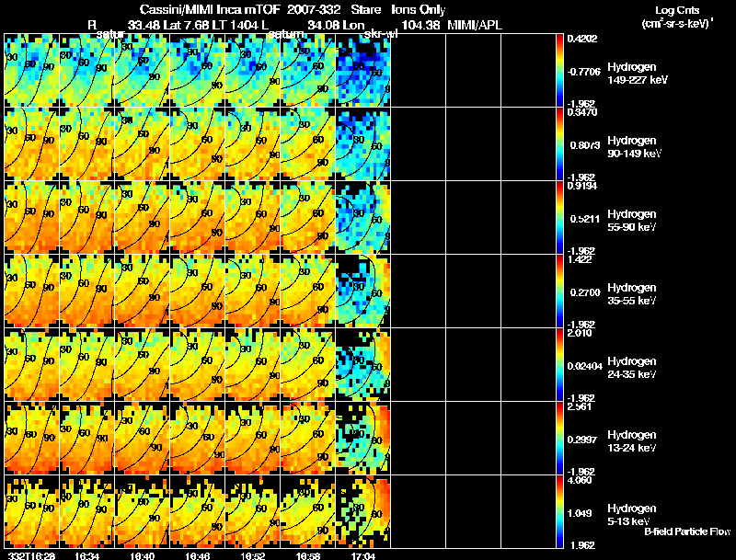
Task: Select the color bar beside Hydrogen 55-90 keV
Action: (x=559, y=218)
